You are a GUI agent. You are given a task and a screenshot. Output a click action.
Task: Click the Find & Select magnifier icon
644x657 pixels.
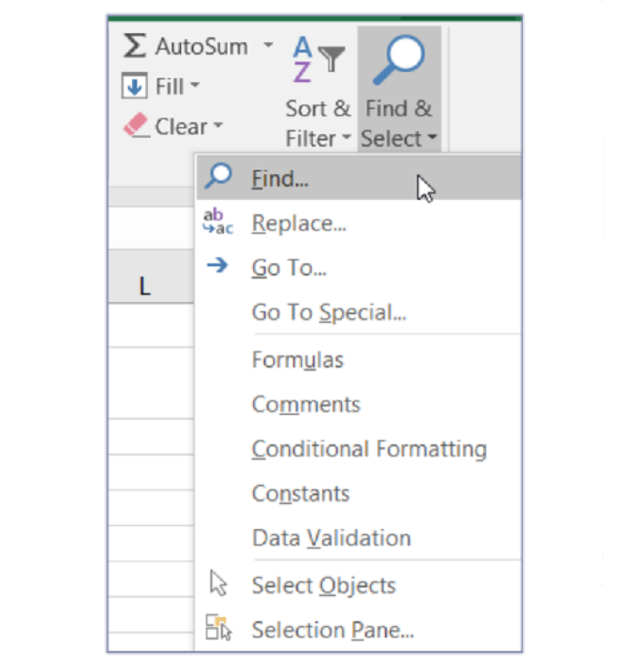pos(398,60)
